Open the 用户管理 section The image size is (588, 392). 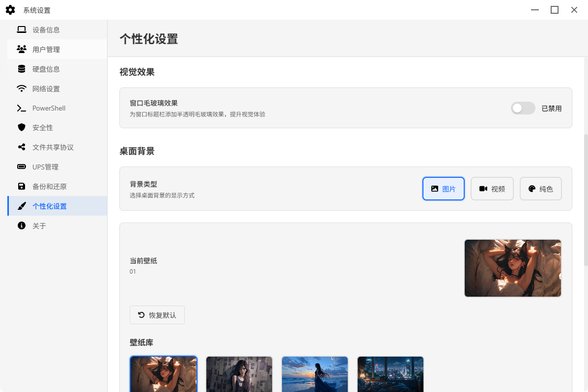pos(57,49)
